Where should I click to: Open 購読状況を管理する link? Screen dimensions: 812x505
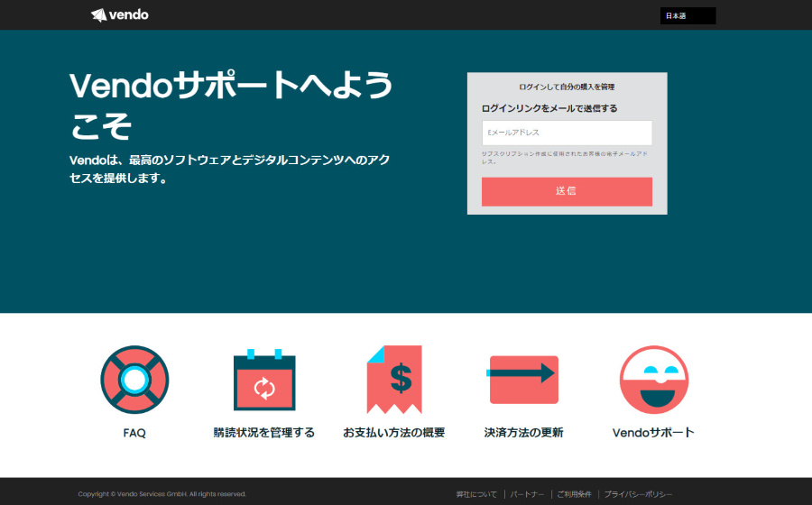tap(264, 433)
